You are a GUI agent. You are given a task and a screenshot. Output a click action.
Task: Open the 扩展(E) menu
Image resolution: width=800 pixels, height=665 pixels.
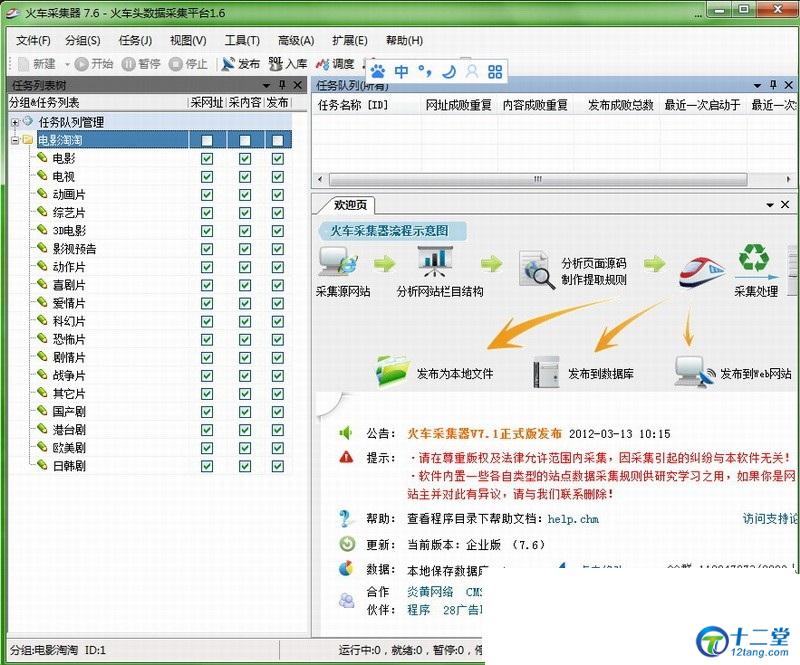pyautogui.click(x=349, y=40)
